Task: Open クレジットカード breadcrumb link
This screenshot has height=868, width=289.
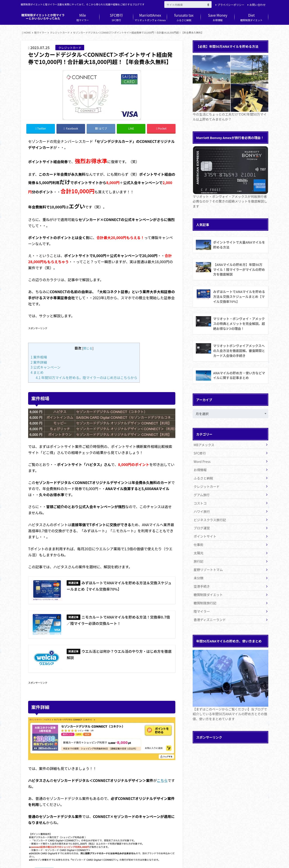Action: [x=60, y=33]
